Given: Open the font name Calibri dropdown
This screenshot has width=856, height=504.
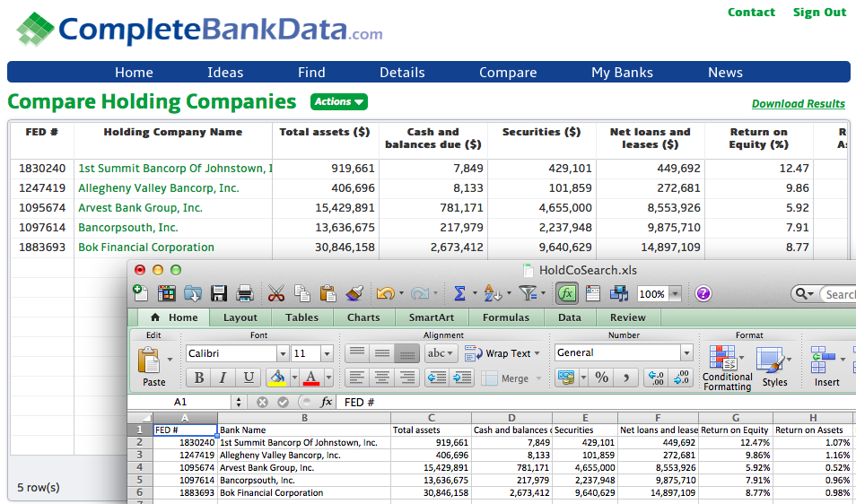Looking at the screenshot, I should click(283, 353).
